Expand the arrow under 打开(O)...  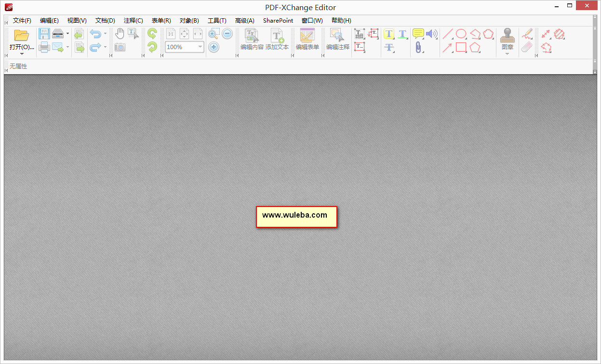click(x=22, y=53)
